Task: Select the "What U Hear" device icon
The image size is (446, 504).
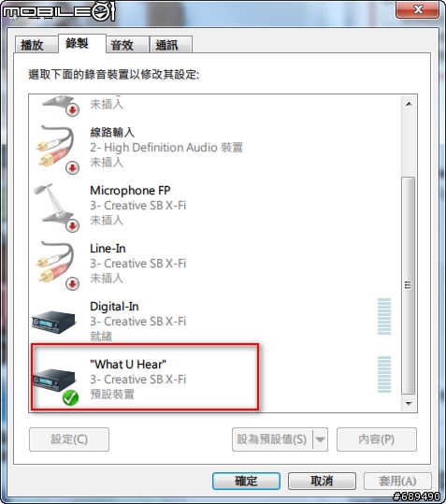Action: pyautogui.click(x=53, y=380)
